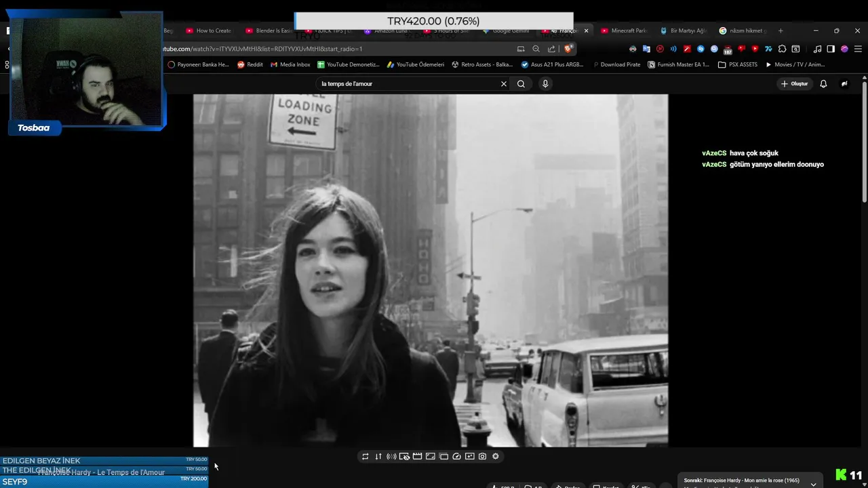Switch to the nâzım hikmet Google tab
This screenshot has width=868, height=488.
point(743,30)
